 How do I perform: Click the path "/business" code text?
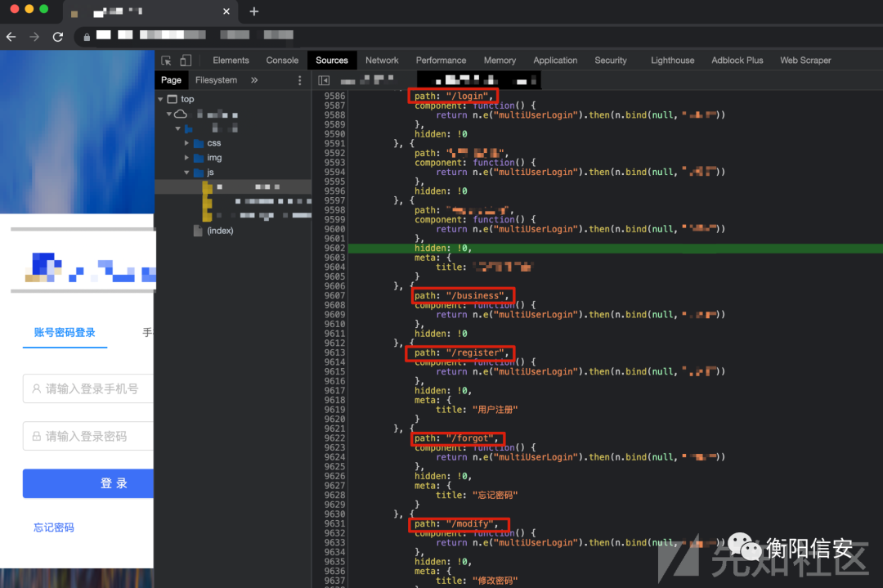[462, 296]
